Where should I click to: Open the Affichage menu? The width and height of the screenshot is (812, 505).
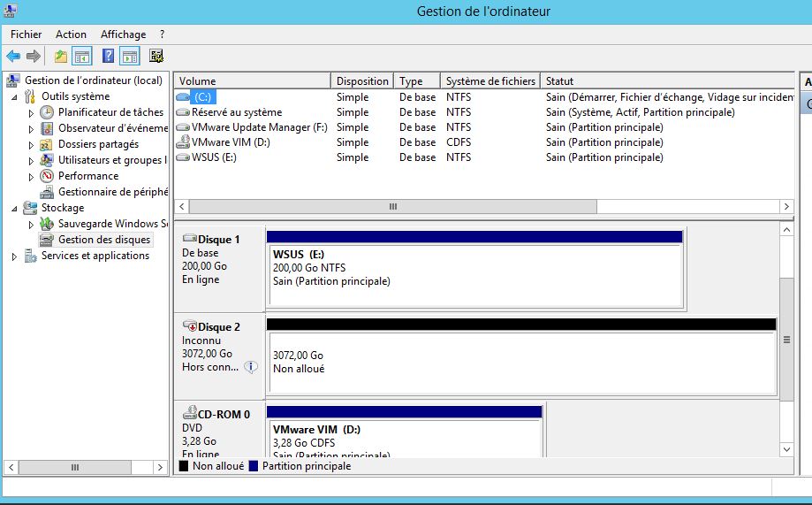(x=123, y=34)
